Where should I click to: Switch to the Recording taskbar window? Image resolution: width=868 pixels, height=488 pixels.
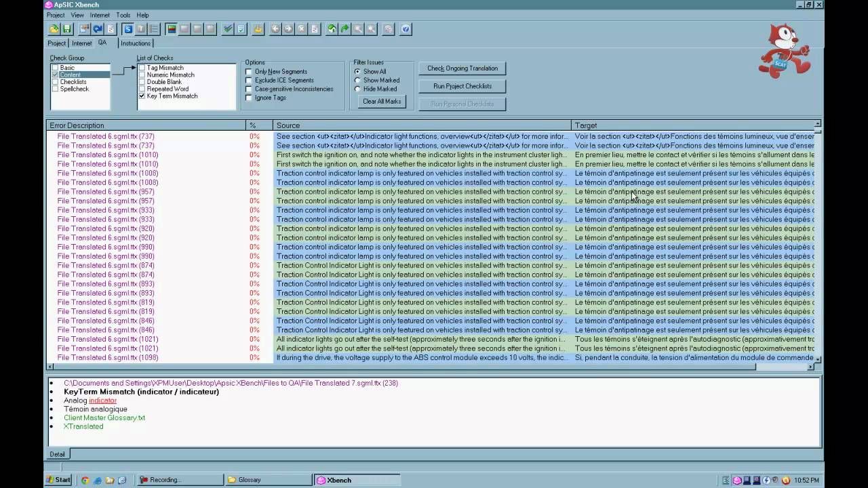[180, 480]
